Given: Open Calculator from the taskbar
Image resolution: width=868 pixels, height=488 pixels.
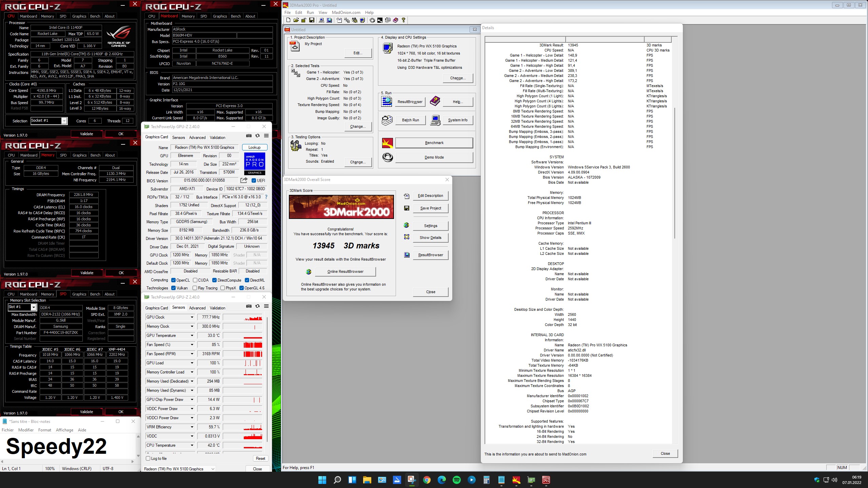Looking at the screenshot, I should point(487,480).
